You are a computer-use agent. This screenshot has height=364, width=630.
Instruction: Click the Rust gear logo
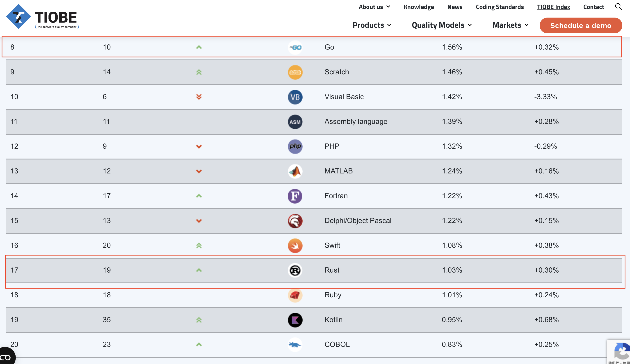click(295, 270)
